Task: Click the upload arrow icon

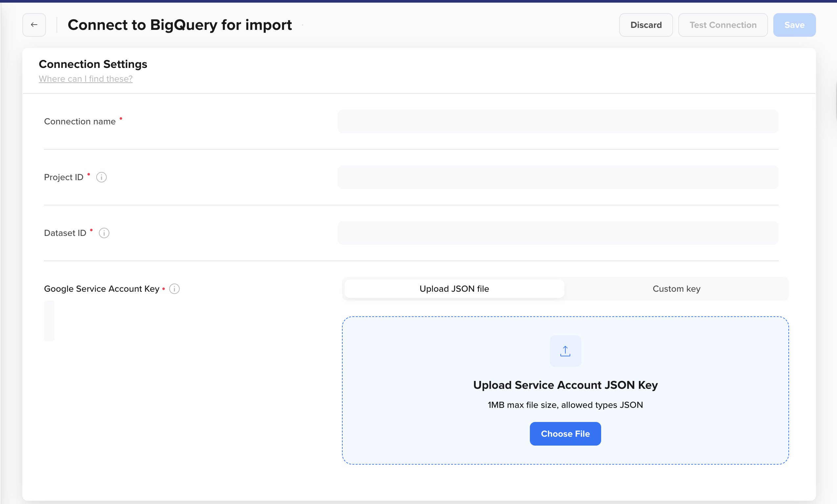Action: pos(565,351)
